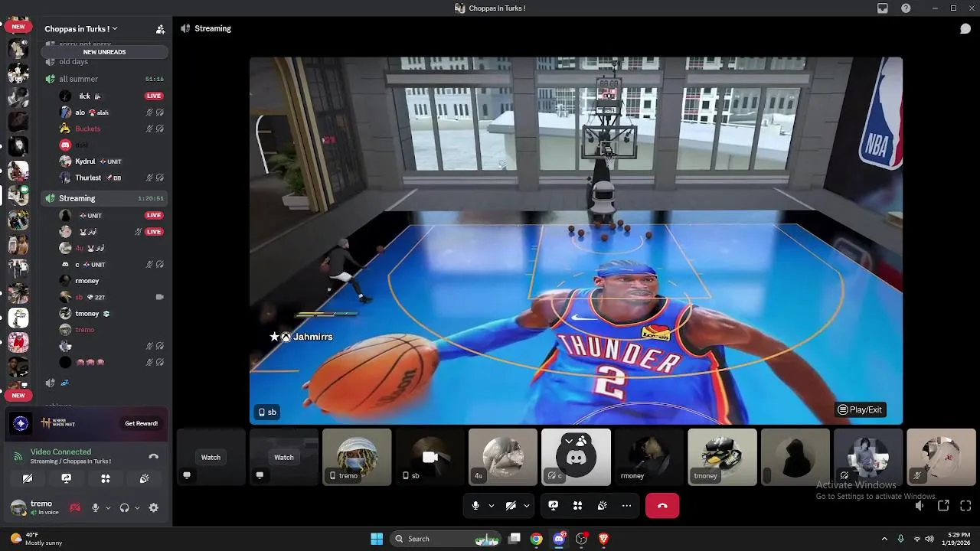Select the Streaming voice channel
The image size is (980, 551).
(104, 198)
